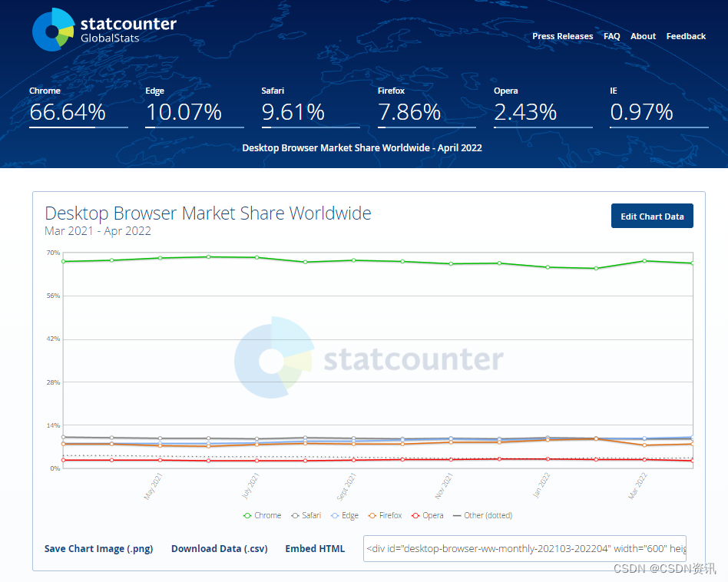
Task: Click the Embed HTML link
Action: [315, 548]
